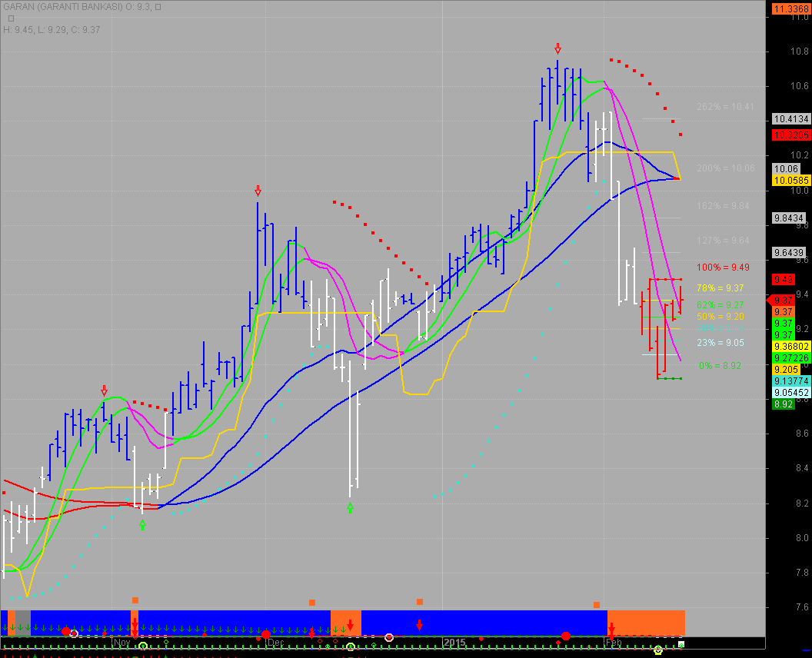Click the 100% = 9.49 Fibonacci level

pos(723,268)
